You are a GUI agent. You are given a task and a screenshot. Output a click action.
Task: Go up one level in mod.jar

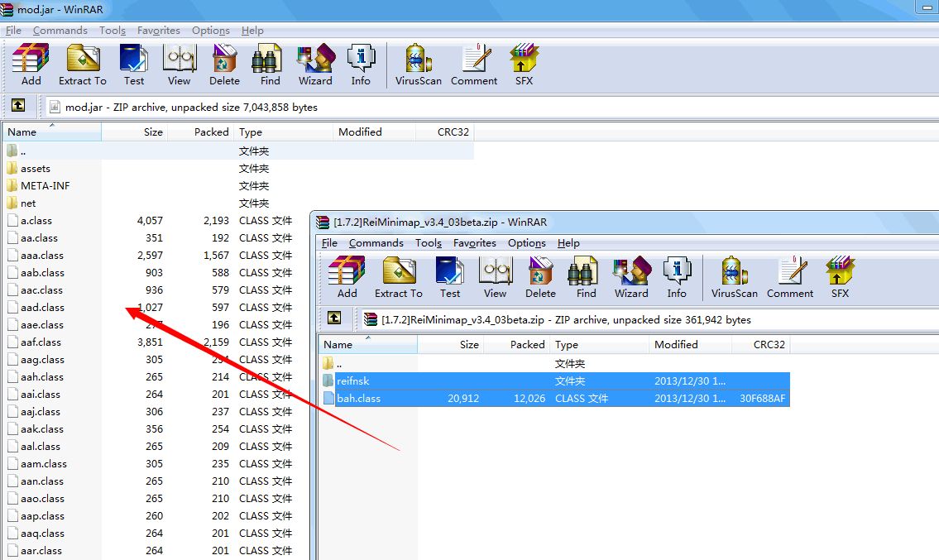tap(18, 105)
